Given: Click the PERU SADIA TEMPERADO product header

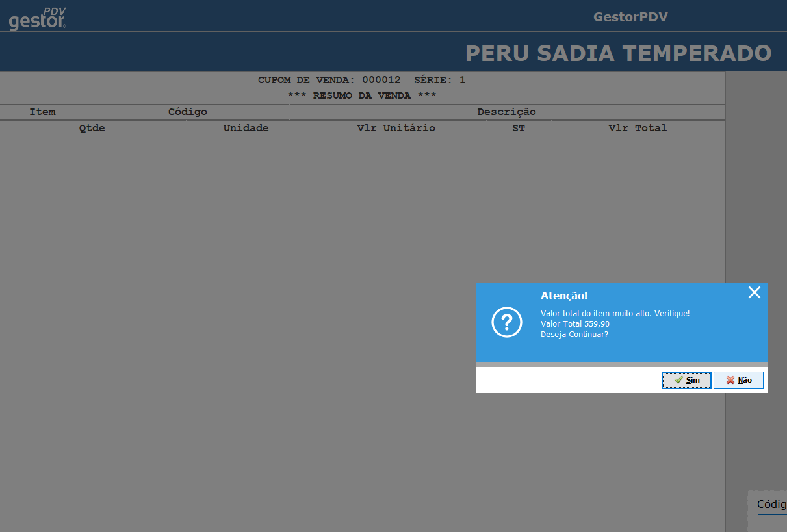Looking at the screenshot, I should click(x=618, y=53).
